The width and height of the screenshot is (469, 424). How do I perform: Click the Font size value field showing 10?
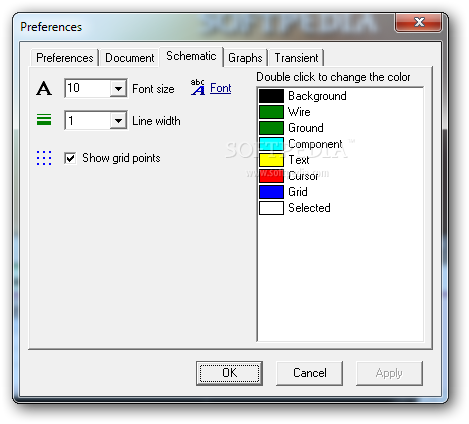tap(88, 88)
